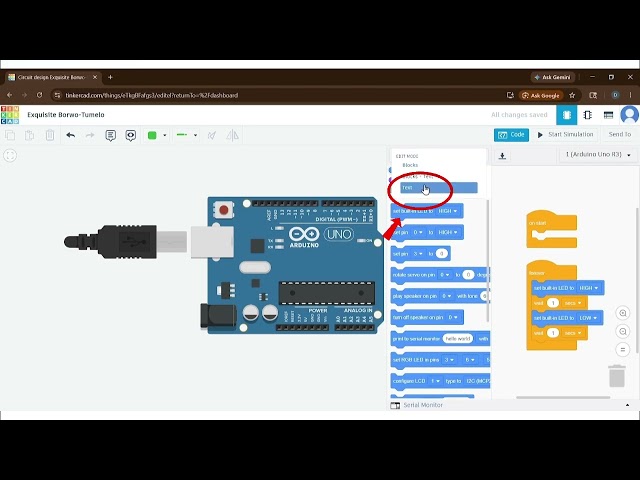Select the Circuit design Exquisite Borwo tab

53,77
